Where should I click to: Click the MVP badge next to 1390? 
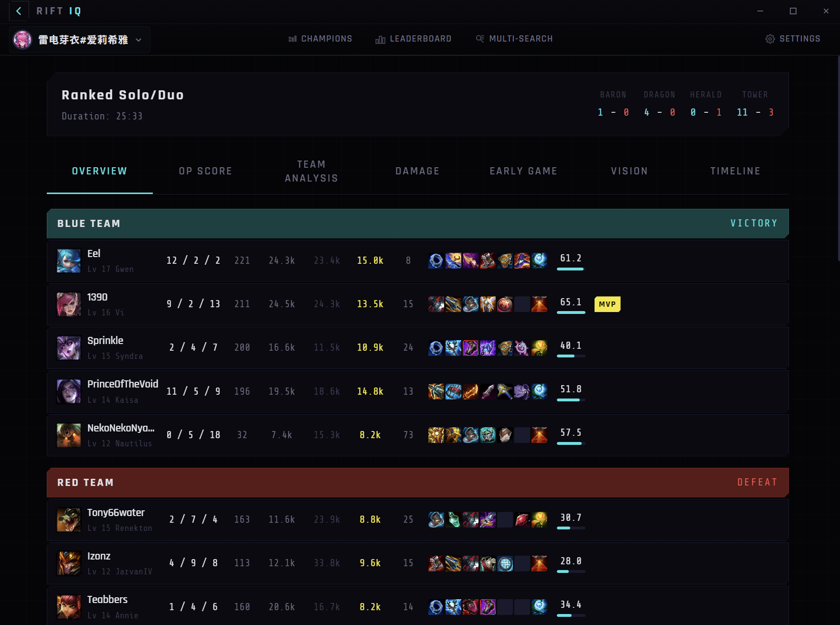click(x=607, y=304)
